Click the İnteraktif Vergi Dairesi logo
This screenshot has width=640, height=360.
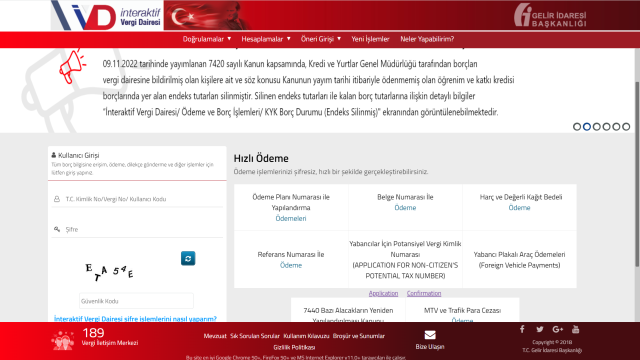click(x=107, y=16)
